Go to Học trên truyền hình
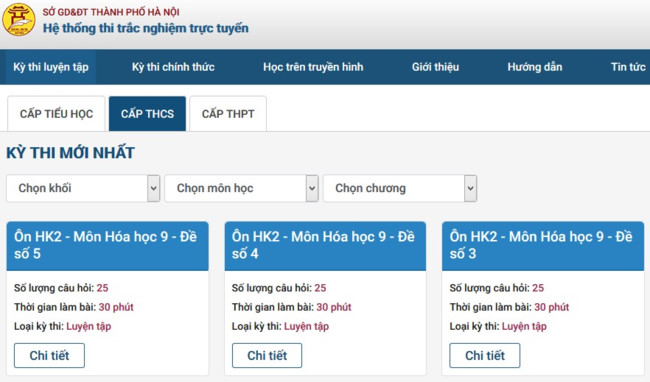Image resolution: width=650 pixels, height=382 pixels. (313, 67)
